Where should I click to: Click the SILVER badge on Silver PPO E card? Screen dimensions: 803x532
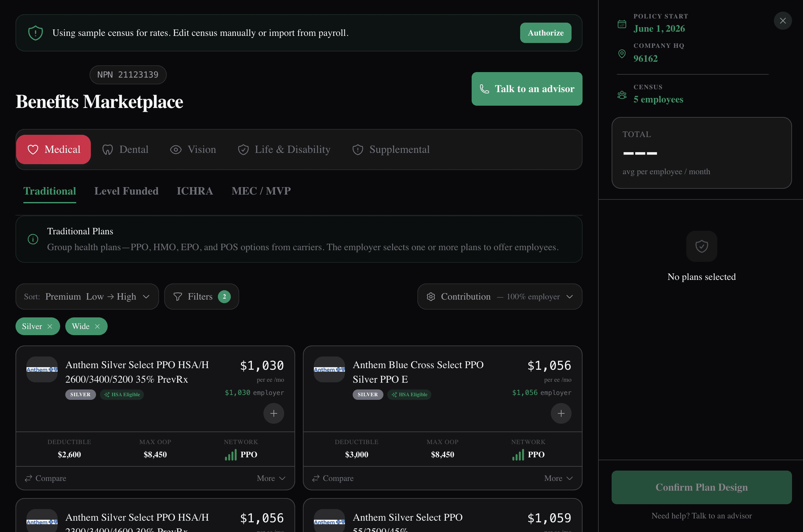[368, 395]
